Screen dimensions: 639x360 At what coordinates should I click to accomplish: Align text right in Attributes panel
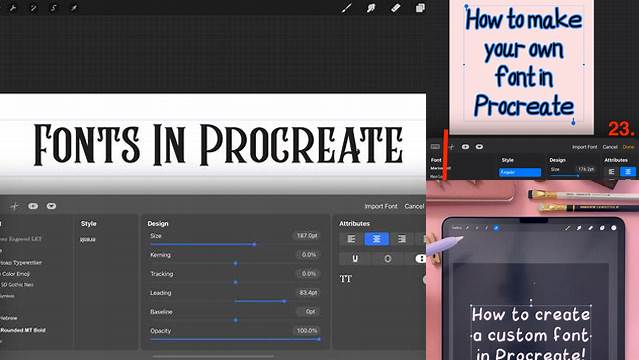401,239
